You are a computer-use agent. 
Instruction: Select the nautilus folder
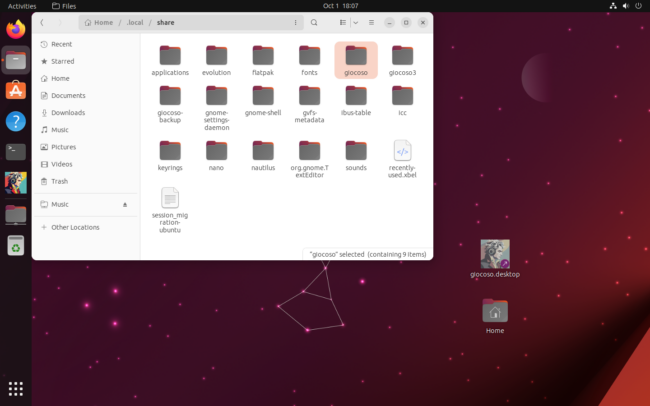pos(263,156)
